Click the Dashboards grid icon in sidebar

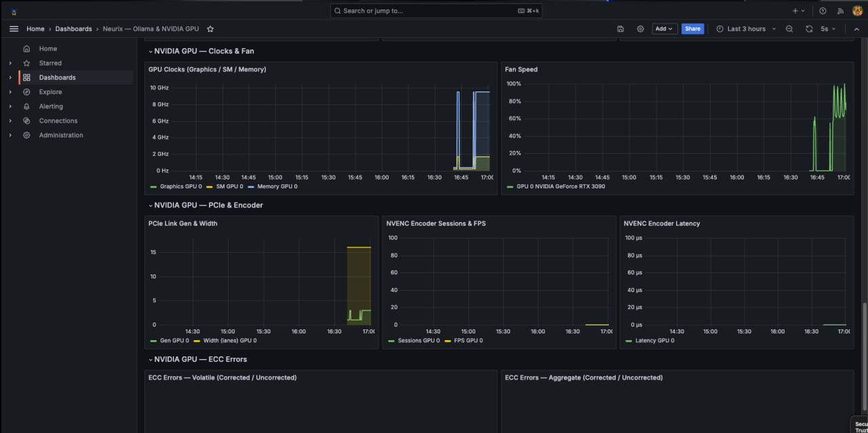(26, 77)
